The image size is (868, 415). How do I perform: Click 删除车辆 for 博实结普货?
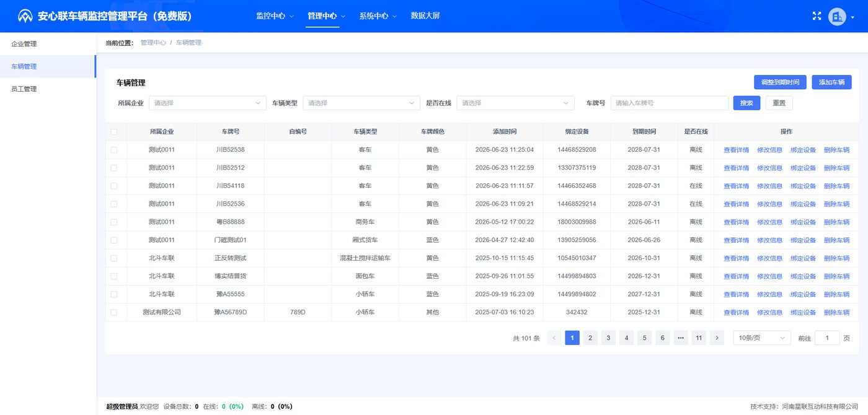pyautogui.click(x=836, y=276)
